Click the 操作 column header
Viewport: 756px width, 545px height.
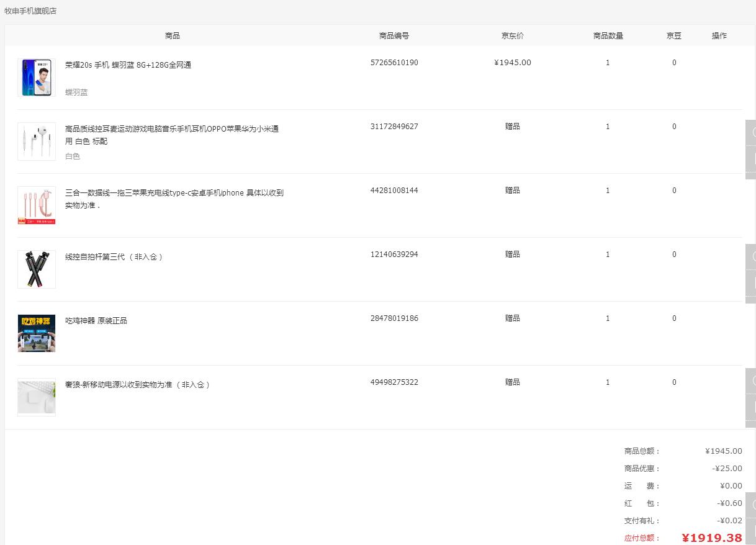[x=719, y=35]
